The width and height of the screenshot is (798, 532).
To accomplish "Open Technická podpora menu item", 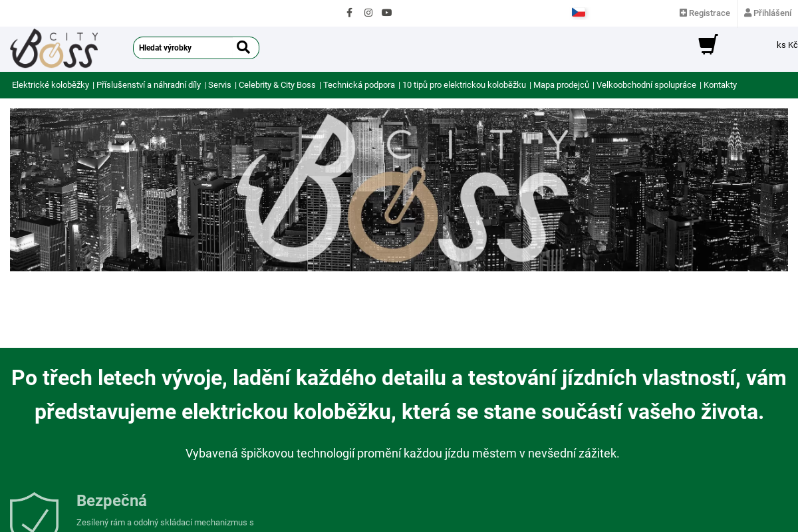I will point(359,85).
